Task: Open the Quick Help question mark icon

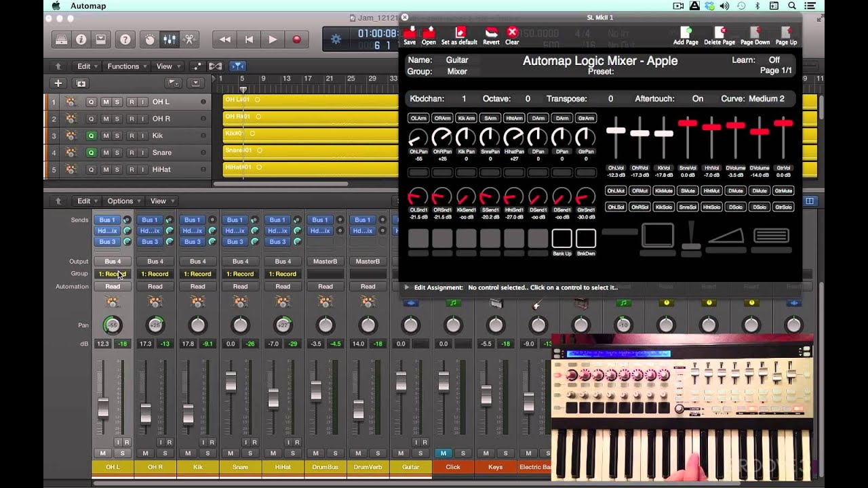Action: tap(125, 39)
